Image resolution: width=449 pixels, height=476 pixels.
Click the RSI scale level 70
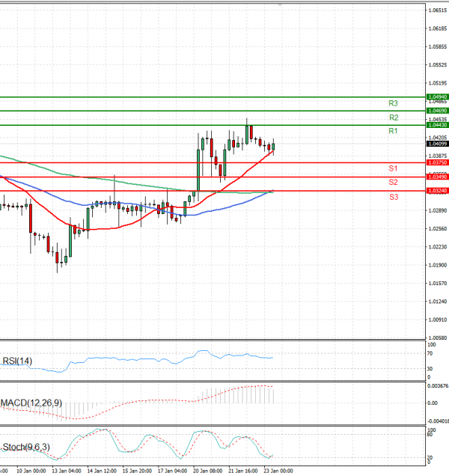(430, 354)
